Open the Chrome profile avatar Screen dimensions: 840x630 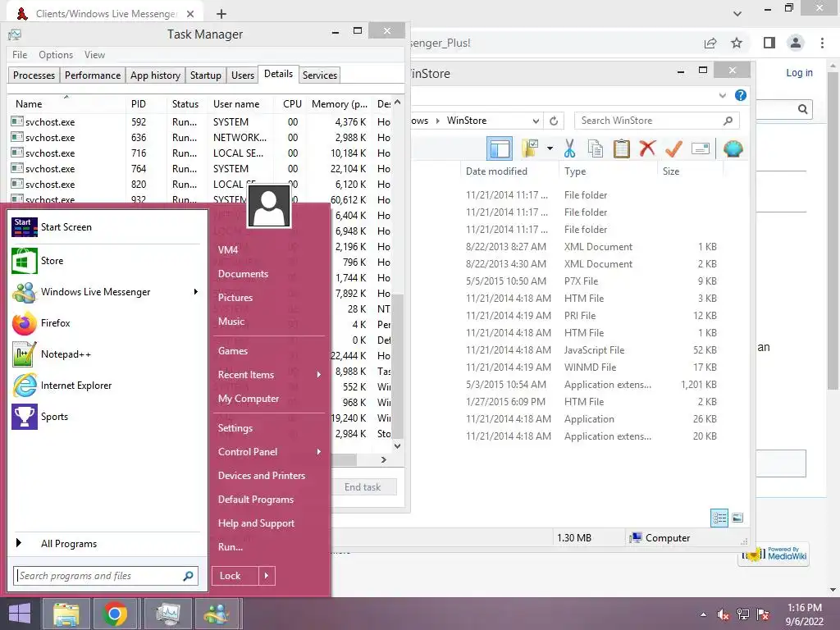tap(796, 43)
